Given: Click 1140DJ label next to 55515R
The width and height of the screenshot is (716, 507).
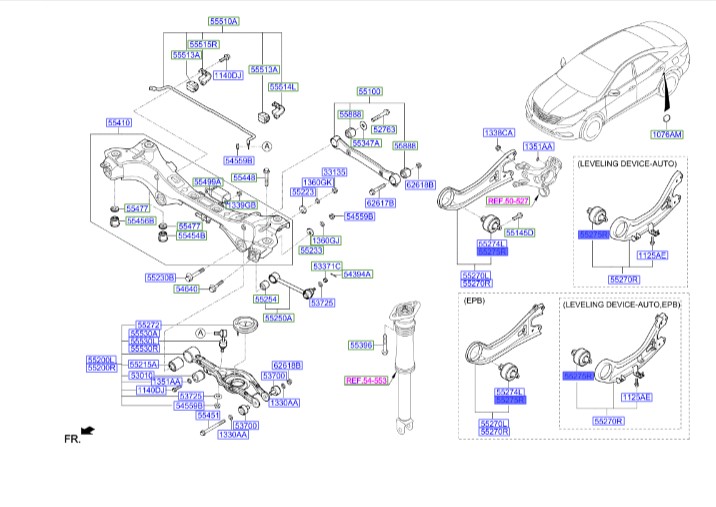Looking at the screenshot, I should pyautogui.click(x=228, y=75).
